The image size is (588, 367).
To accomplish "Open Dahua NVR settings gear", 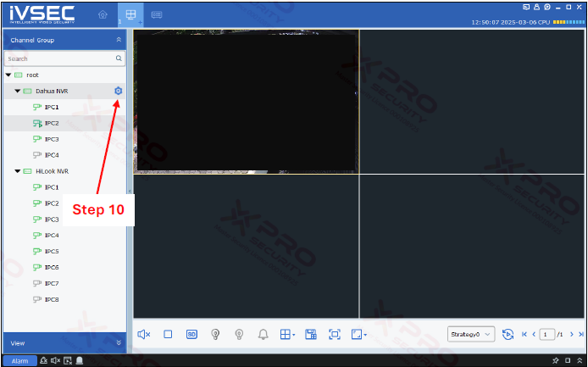I will point(118,91).
